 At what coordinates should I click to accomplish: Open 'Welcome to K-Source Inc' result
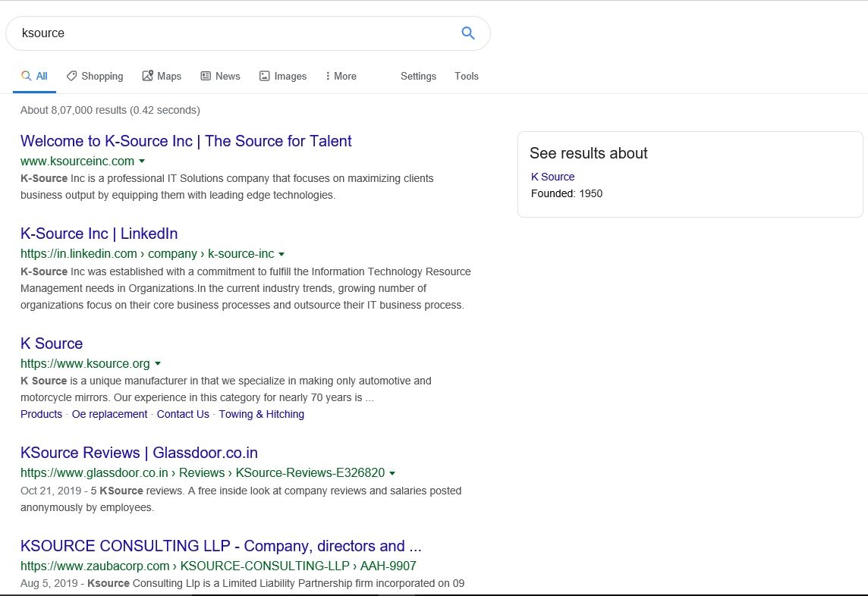click(x=186, y=141)
